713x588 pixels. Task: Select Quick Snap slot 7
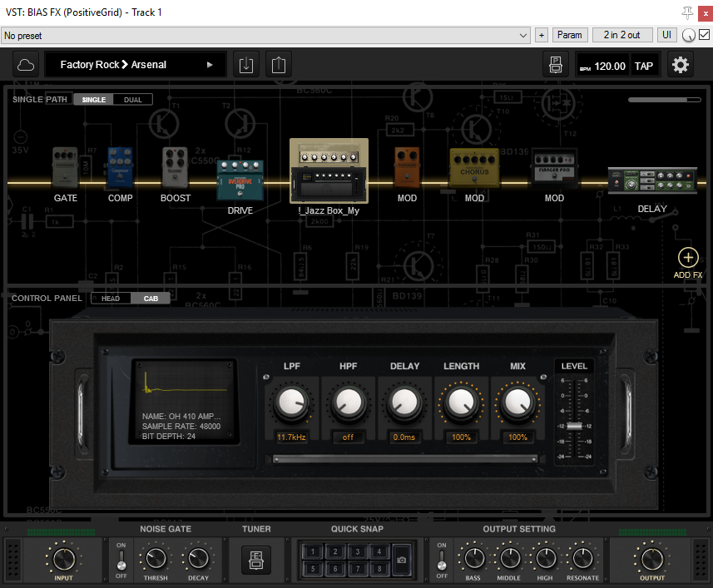coord(358,569)
